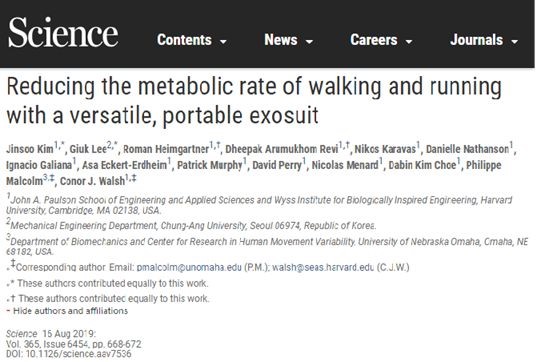The image size is (537, 362).
Task: Select author Patrick Murphy
Action: [210, 165]
